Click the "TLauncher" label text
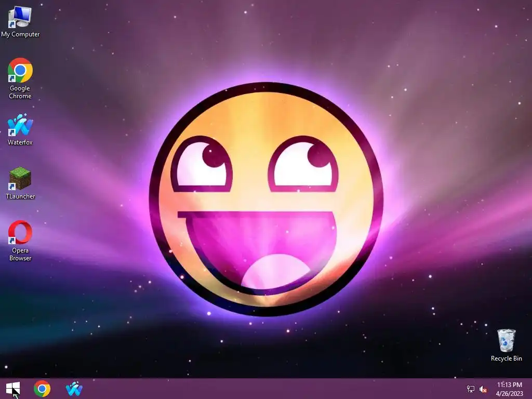This screenshot has height=399, width=532. point(20,196)
